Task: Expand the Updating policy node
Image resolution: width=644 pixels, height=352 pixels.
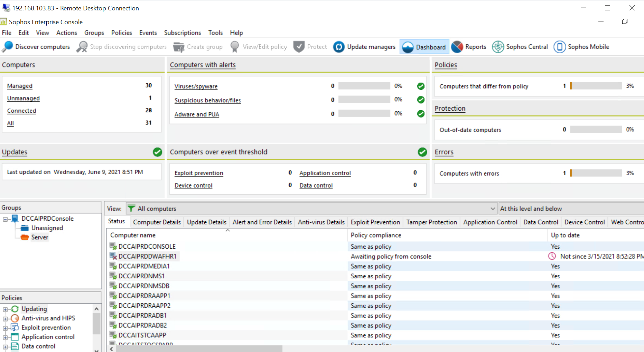Action: click(5, 309)
